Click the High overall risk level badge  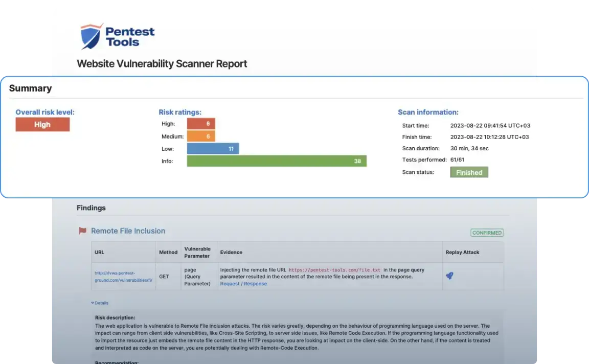tap(42, 124)
